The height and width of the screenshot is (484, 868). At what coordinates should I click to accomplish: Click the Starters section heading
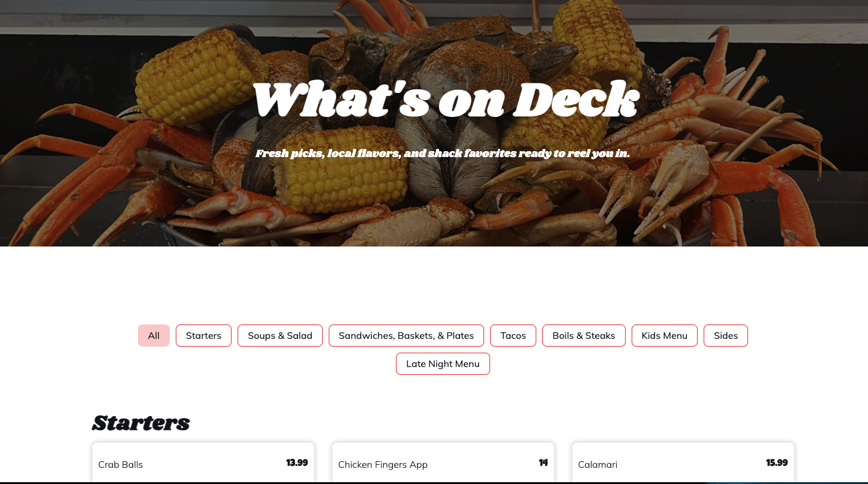(x=141, y=423)
